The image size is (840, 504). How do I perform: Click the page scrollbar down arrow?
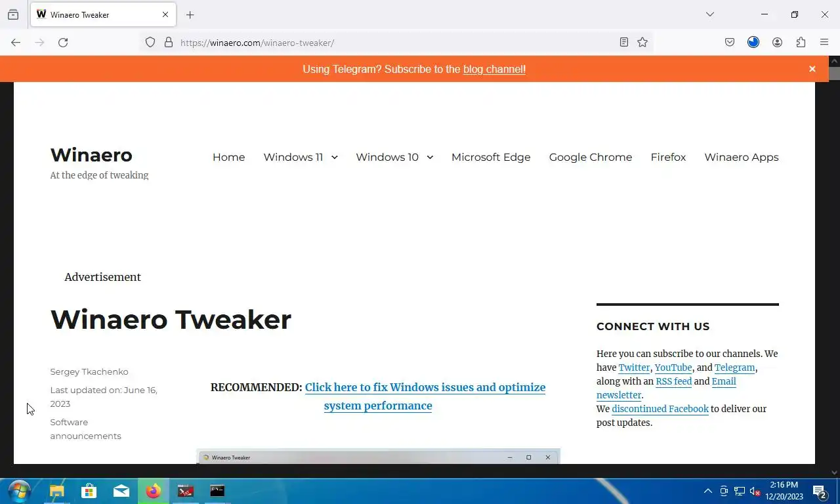pos(834,472)
